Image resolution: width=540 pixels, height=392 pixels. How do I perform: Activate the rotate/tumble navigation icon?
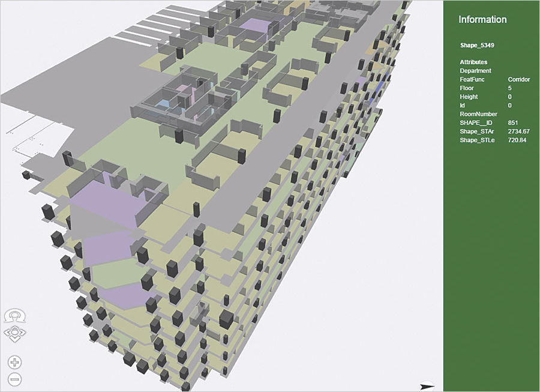14,316
